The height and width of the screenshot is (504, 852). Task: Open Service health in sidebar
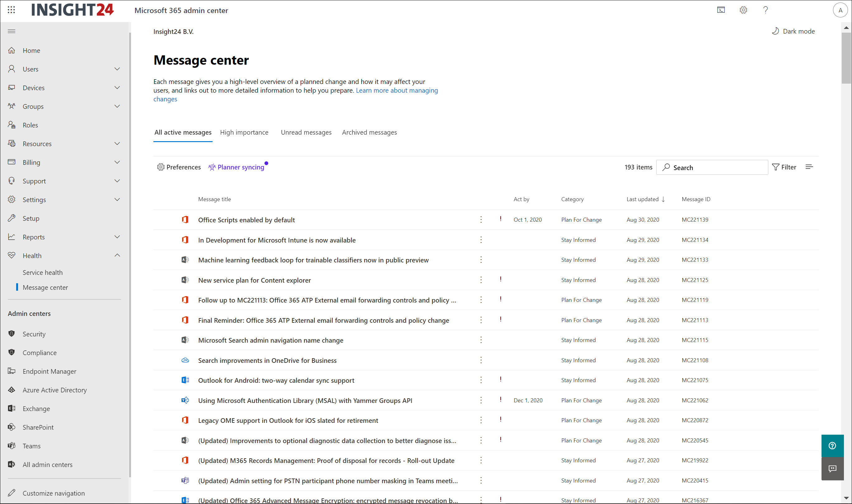(43, 272)
